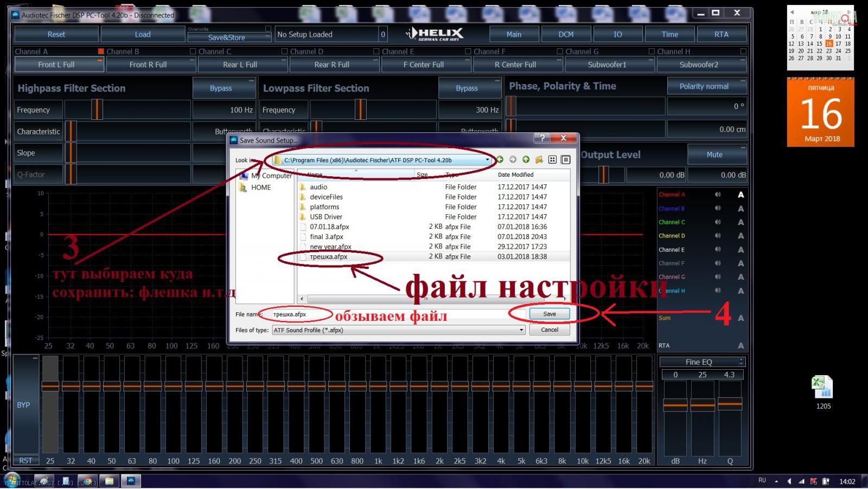Go to previous month in calendar gadget
Image resolution: width=868 pixels, height=489 pixels.
click(792, 12)
